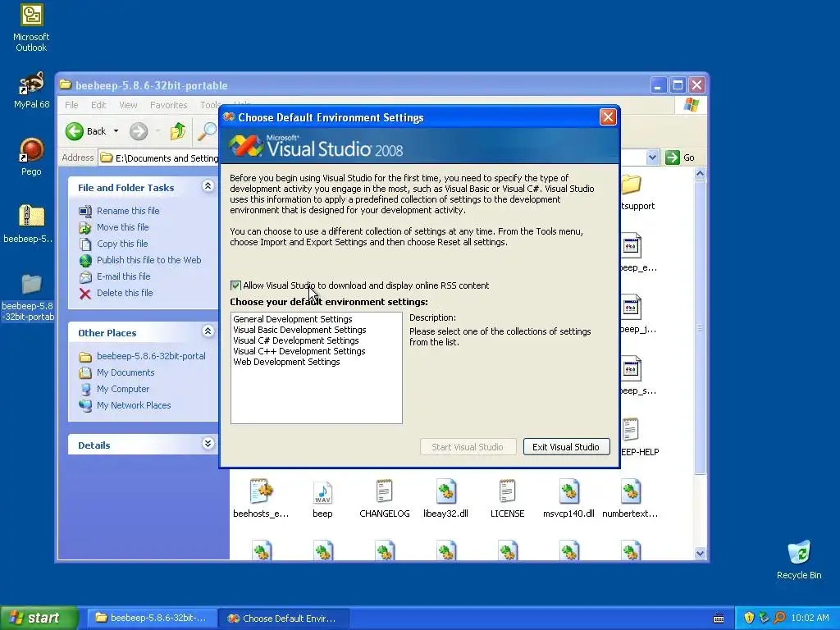
Task: Click the Go button beside the address bar
Action: point(680,157)
